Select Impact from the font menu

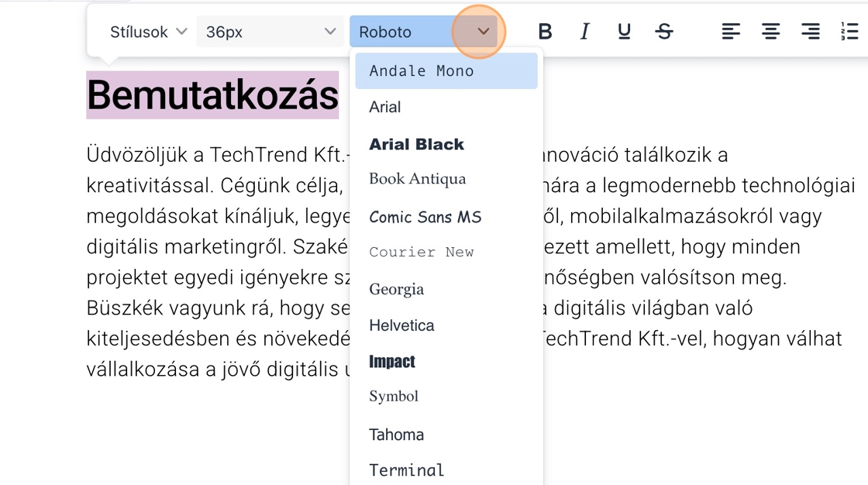(x=392, y=362)
